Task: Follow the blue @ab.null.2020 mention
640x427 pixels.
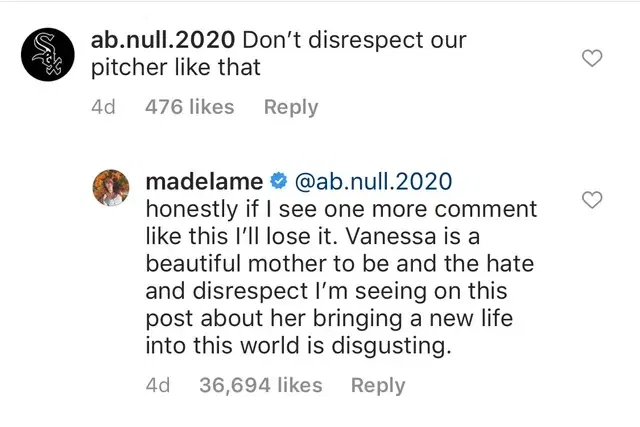Action: [x=375, y=182]
